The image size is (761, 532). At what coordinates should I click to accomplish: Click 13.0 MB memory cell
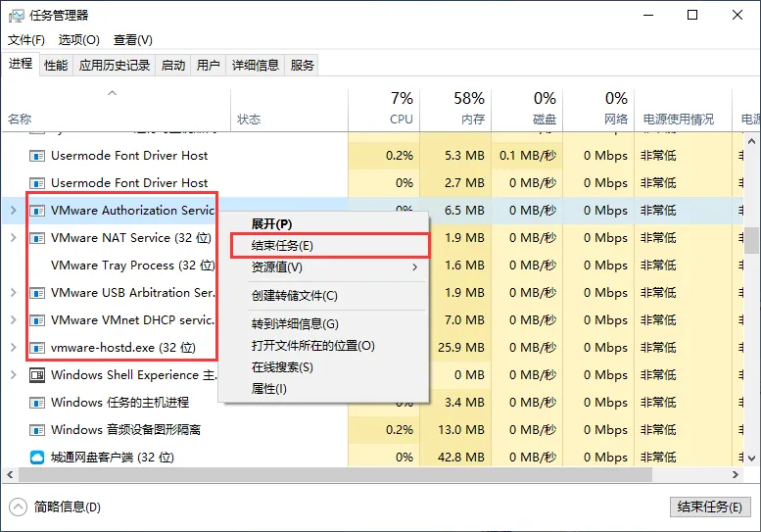pyautogui.click(x=455, y=430)
